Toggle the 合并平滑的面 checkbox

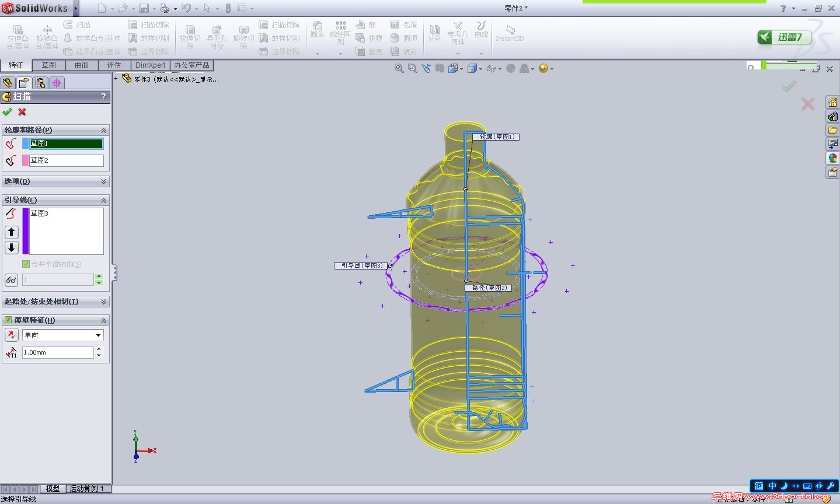(26, 264)
